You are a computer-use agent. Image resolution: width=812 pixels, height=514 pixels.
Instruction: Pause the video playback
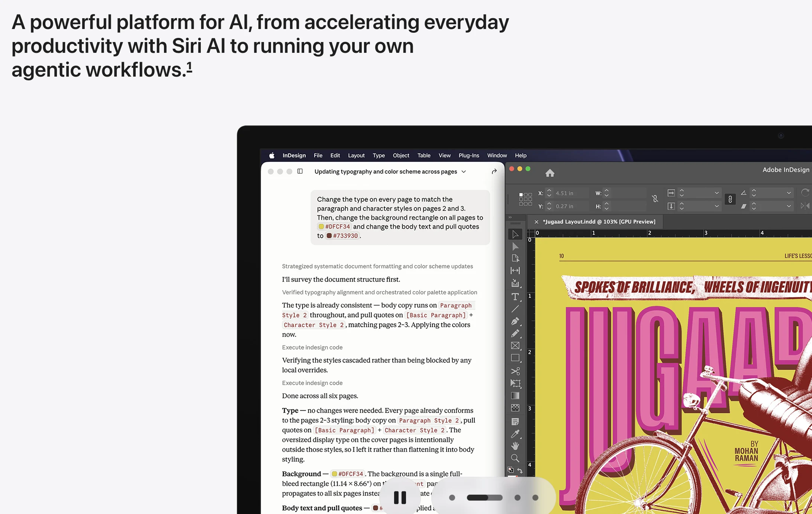coord(400,497)
